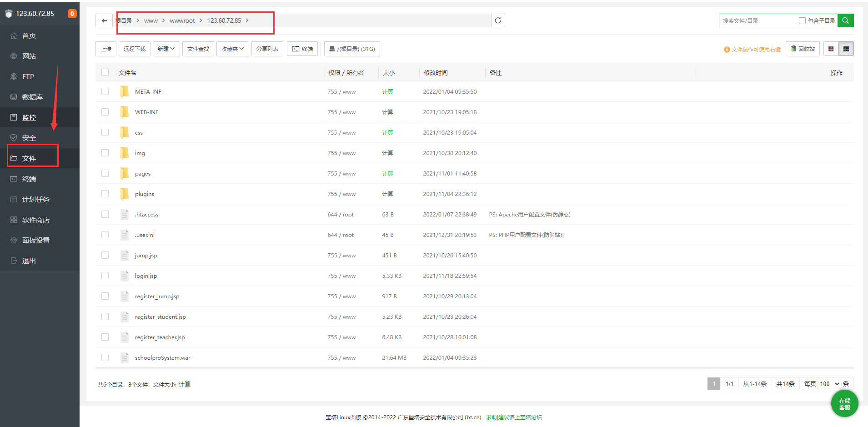Click the css folder icon
This screenshot has width=868, height=427.
(124, 132)
